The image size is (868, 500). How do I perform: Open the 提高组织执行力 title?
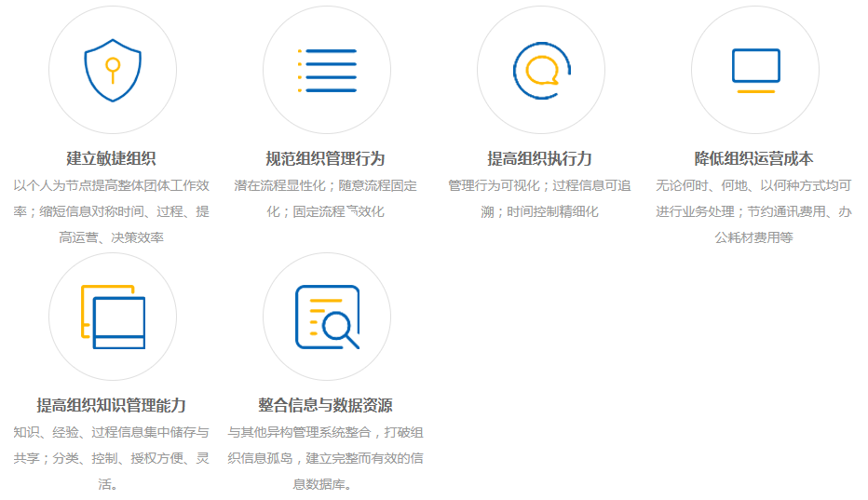(540, 158)
